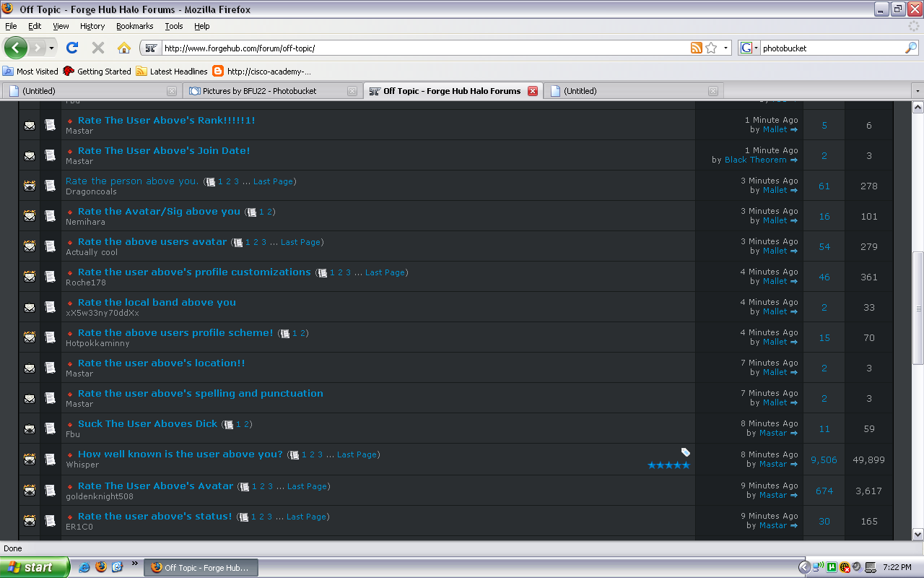924x578 pixels.
Task: Open the Tools menu
Action: (x=174, y=26)
